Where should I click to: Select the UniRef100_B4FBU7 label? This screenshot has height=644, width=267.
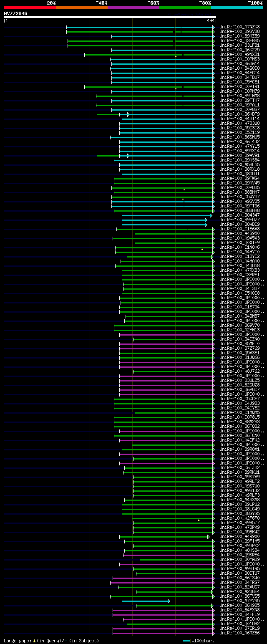240,77
